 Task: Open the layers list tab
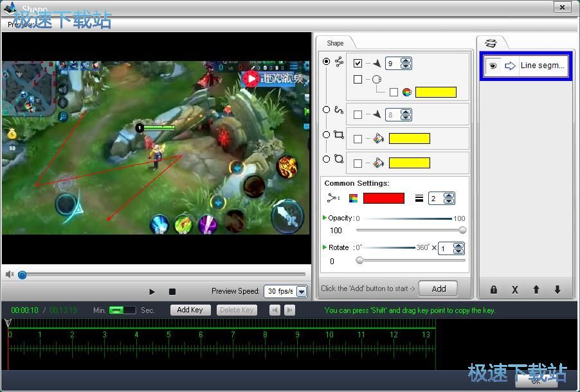coord(491,43)
